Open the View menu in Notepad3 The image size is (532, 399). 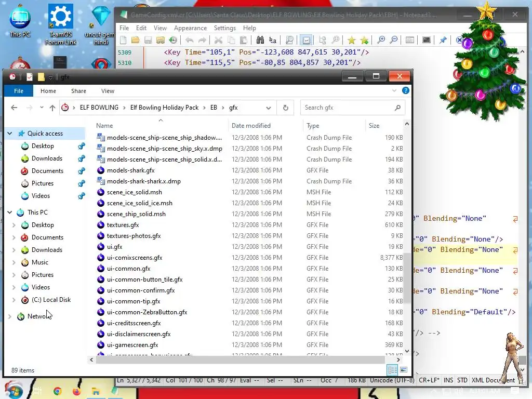pos(160,28)
